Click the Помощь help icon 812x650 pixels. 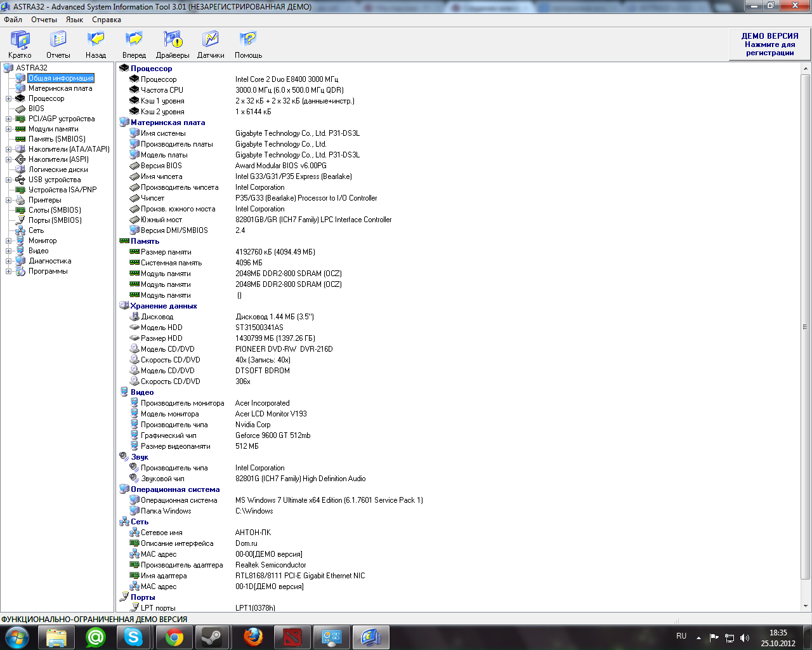pos(248,40)
